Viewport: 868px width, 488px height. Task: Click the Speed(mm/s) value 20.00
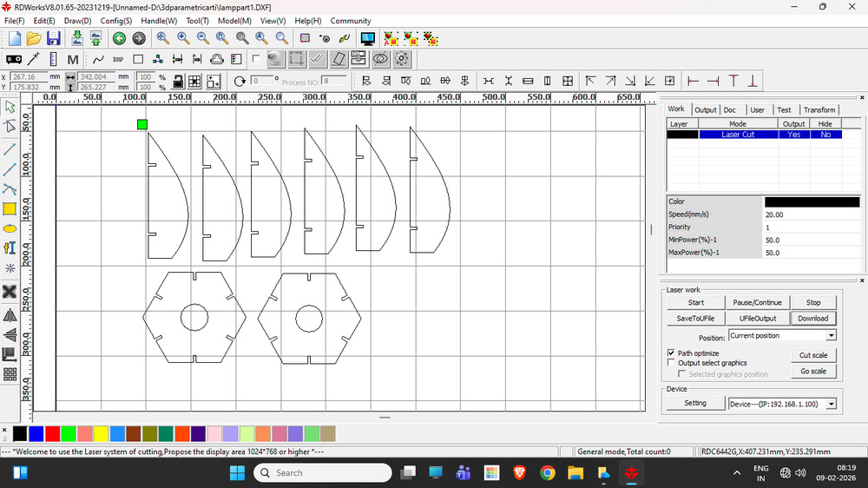(812, 215)
